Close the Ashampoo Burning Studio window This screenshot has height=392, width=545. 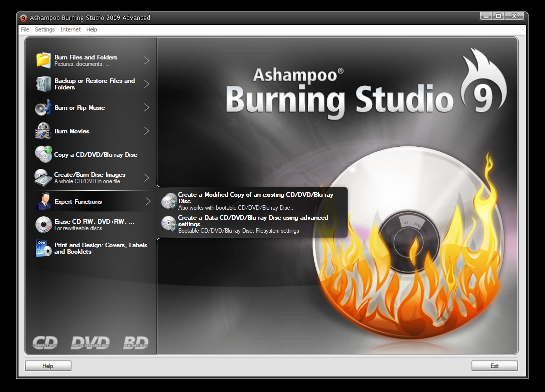click(x=515, y=16)
